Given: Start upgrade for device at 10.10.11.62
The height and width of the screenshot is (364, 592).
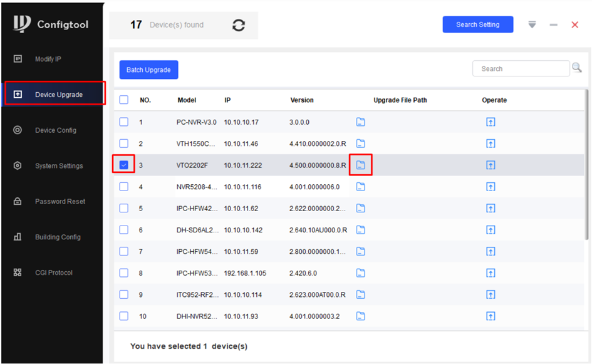Looking at the screenshot, I should pyautogui.click(x=491, y=208).
